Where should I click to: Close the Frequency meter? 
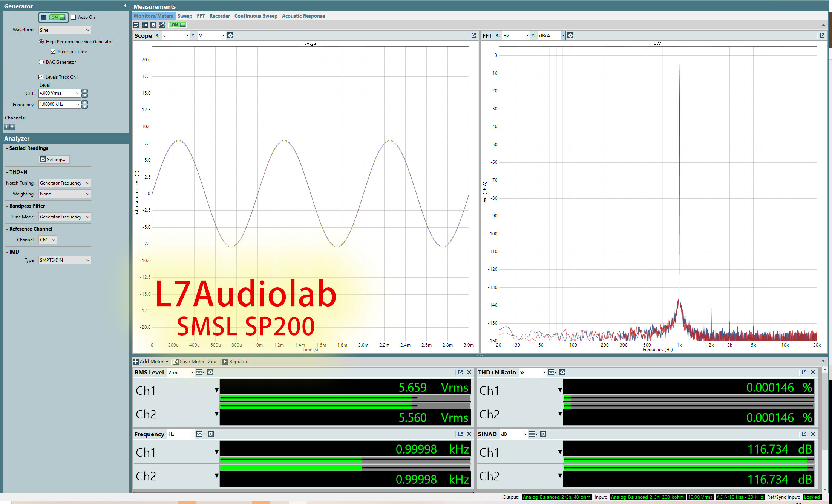click(469, 434)
